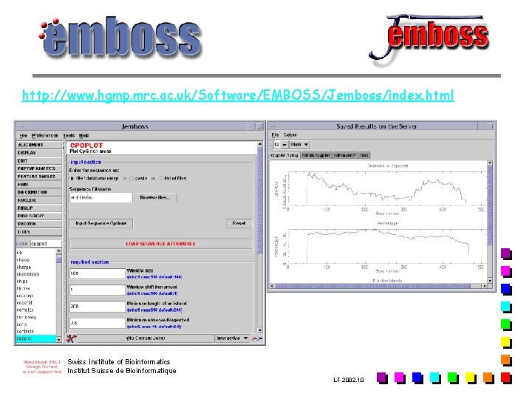Select 'chips' in the program list
This screenshot has width=532, height=399.
pyautogui.click(x=22, y=282)
